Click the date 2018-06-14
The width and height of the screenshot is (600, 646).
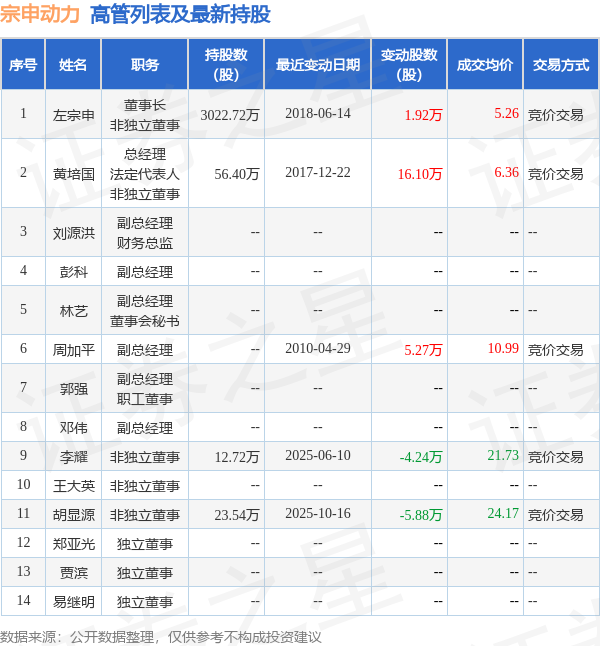pos(318,113)
